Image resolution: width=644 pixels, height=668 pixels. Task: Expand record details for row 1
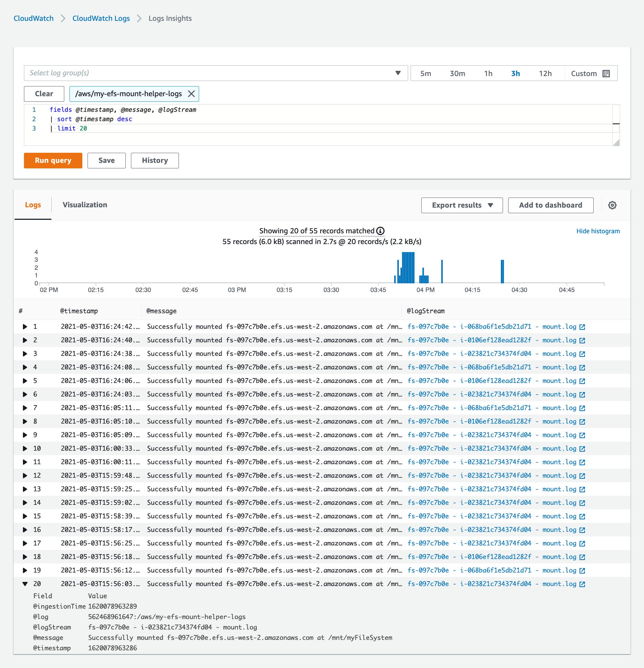click(x=25, y=326)
